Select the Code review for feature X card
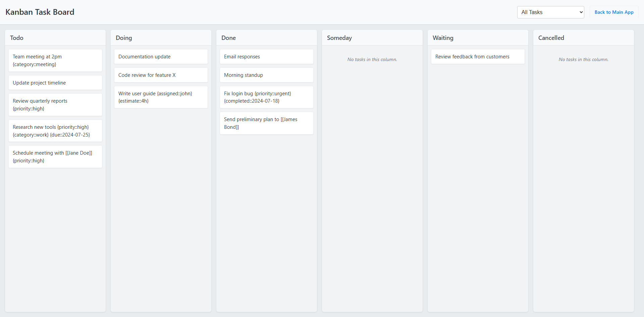 161,75
